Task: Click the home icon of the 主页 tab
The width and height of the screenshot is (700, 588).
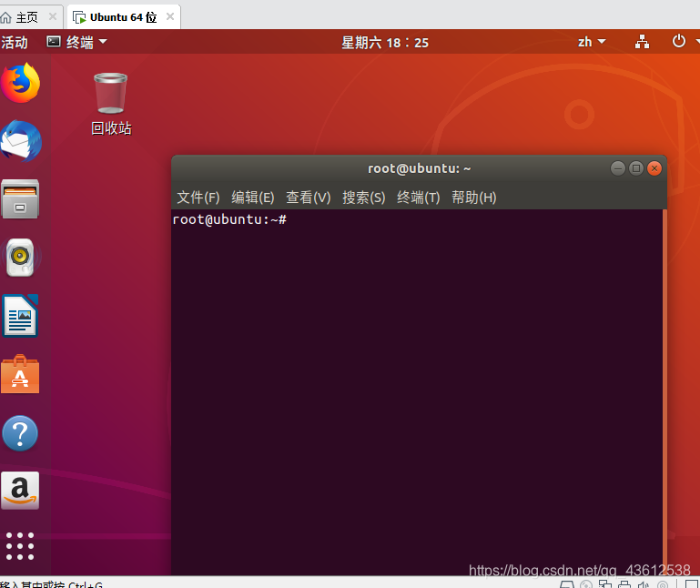Action: pos(5,17)
